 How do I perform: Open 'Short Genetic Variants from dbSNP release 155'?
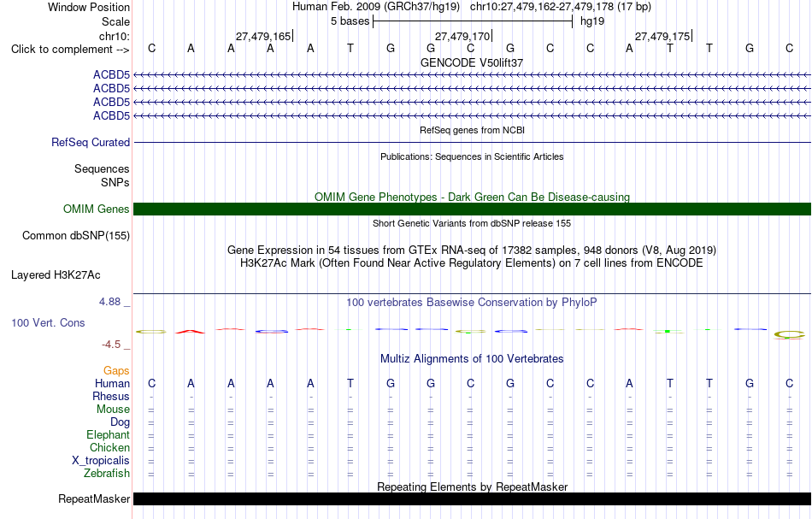tap(472, 223)
